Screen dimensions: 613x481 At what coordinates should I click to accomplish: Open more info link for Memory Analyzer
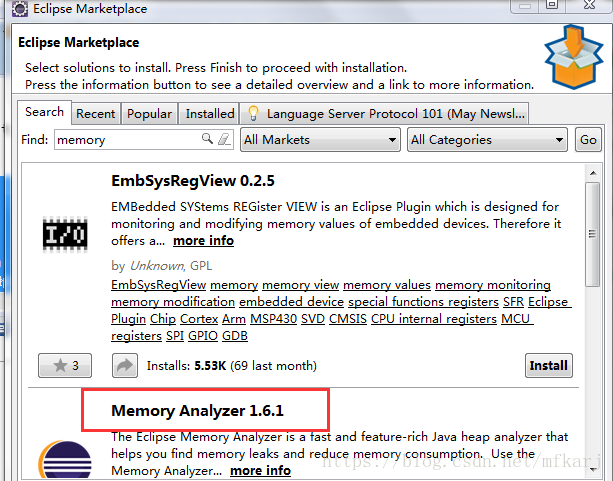(x=260, y=470)
